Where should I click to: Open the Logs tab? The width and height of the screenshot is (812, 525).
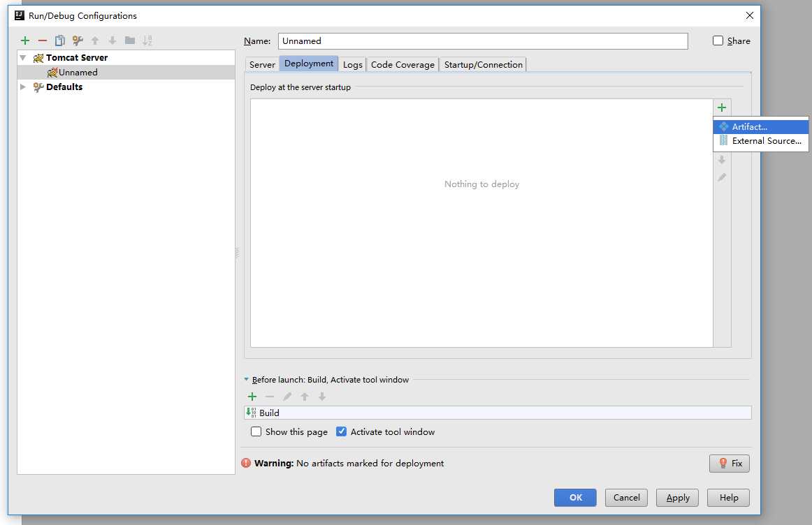pyautogui.click(x=353, y=65)
